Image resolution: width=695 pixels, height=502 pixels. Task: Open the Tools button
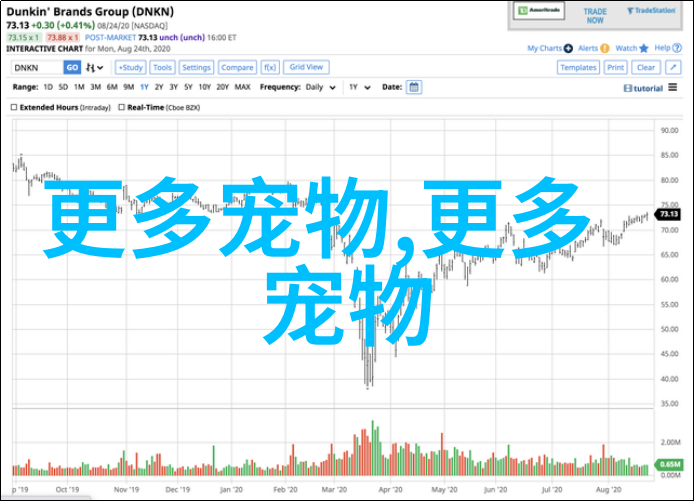click(162, 67)
